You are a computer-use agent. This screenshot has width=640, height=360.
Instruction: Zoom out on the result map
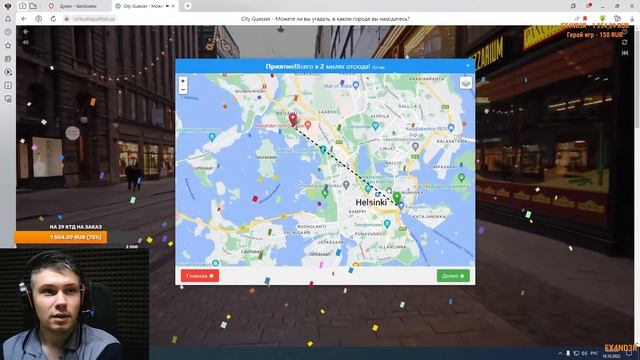tap(183, 90)
